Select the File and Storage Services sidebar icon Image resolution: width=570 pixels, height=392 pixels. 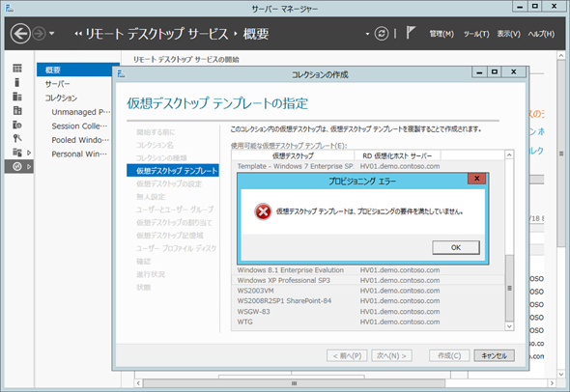(17, 153)
